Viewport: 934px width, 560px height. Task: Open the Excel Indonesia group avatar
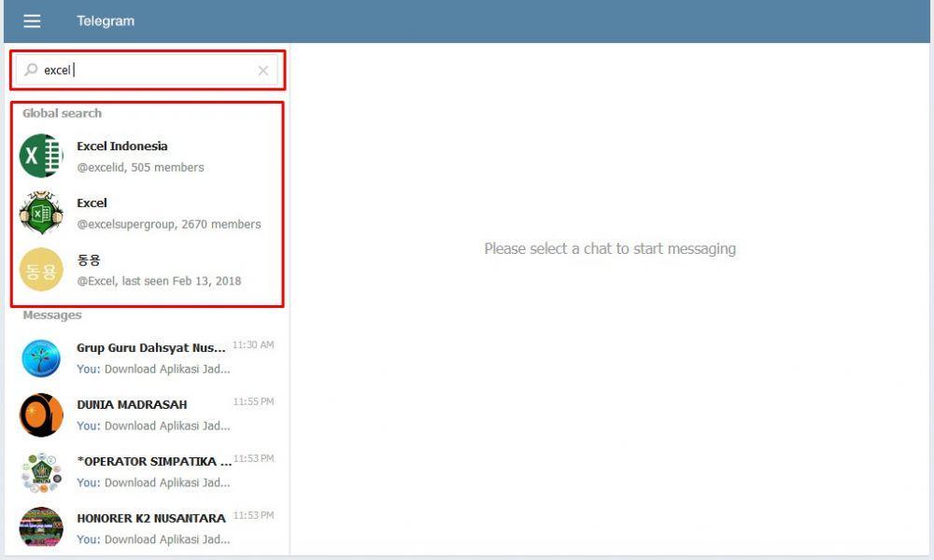point(41,156)
